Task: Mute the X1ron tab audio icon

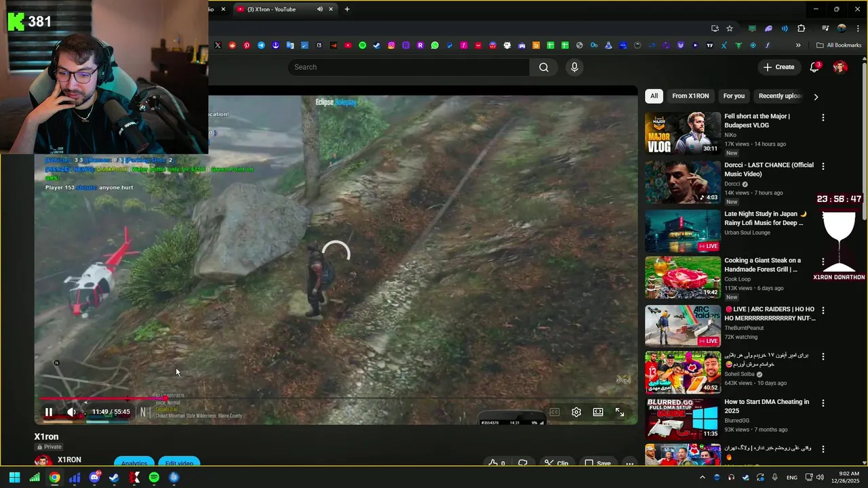Action: (319, 9)
